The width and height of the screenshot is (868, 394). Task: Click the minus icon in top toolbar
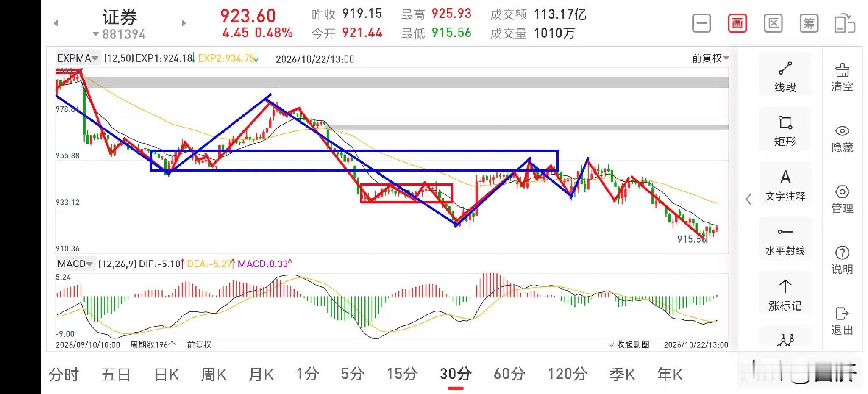click(x=701, y=23)
